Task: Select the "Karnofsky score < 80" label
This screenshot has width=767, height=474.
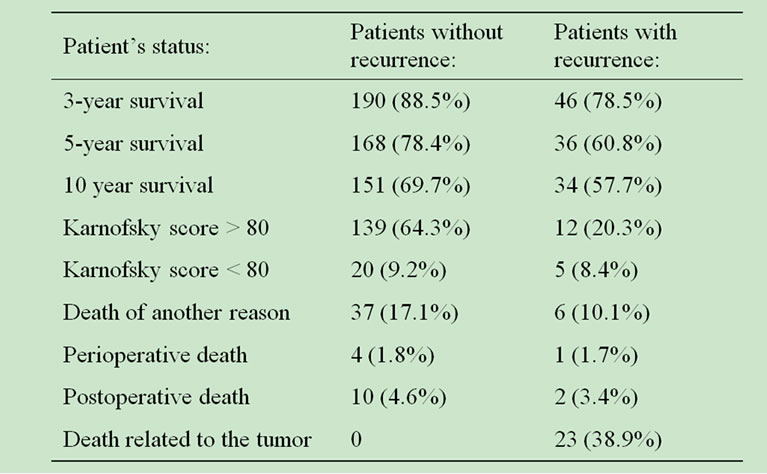Action: 165,270
